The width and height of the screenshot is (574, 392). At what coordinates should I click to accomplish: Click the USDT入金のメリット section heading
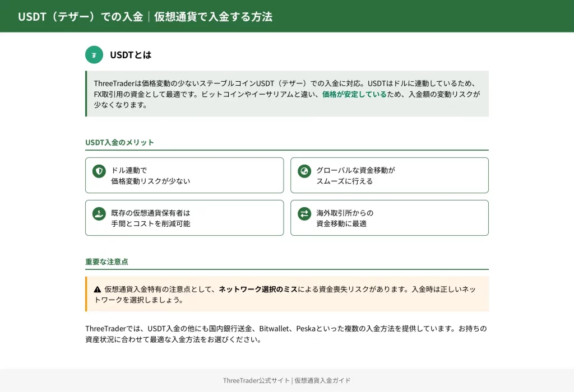[x=119, y=142]
